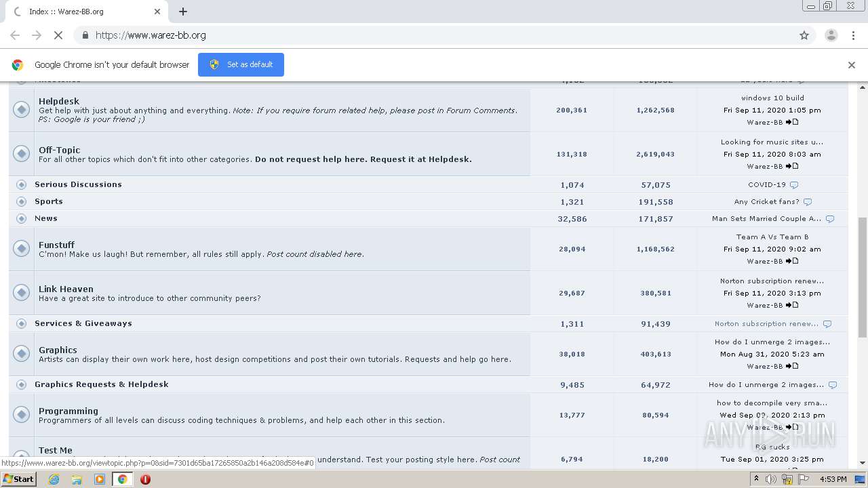Show hidden system tray icons
The image size is (868, 488).
(x=757, y=479)
